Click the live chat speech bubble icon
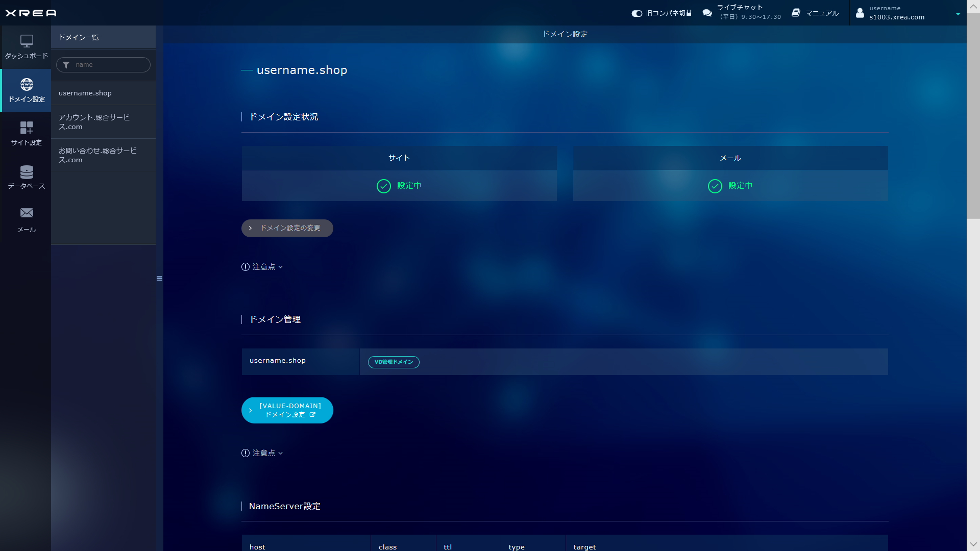The width and height of the screenshot is (980, 551). click(707, 13)
